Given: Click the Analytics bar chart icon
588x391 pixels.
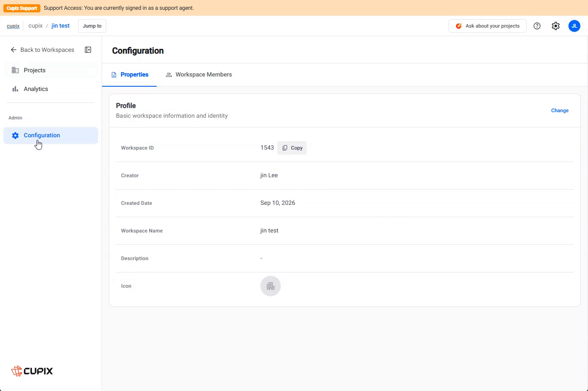Looking at the screenshot, I should (x=15, y=89).
